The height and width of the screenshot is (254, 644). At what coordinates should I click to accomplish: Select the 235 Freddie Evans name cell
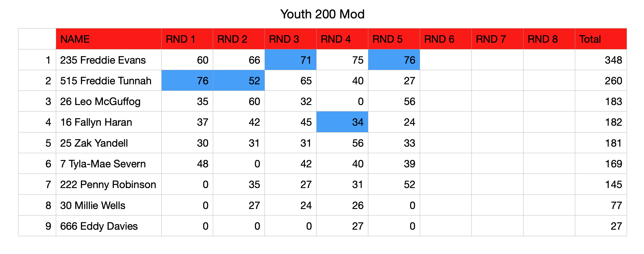[109, 60]
